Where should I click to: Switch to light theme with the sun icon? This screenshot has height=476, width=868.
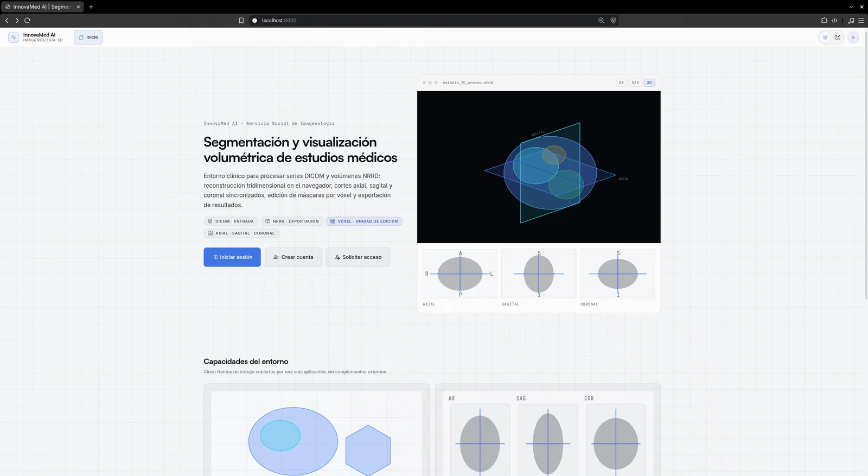tap(825, 37)
